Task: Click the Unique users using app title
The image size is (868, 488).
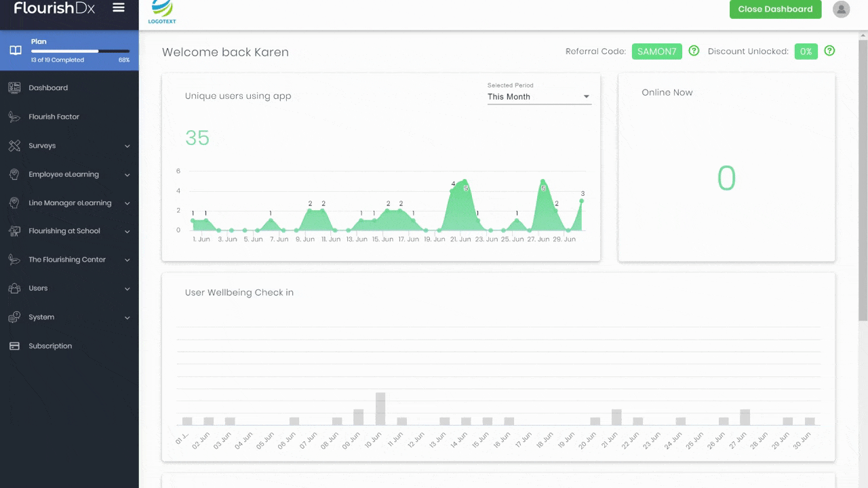Action: point(238,96)
